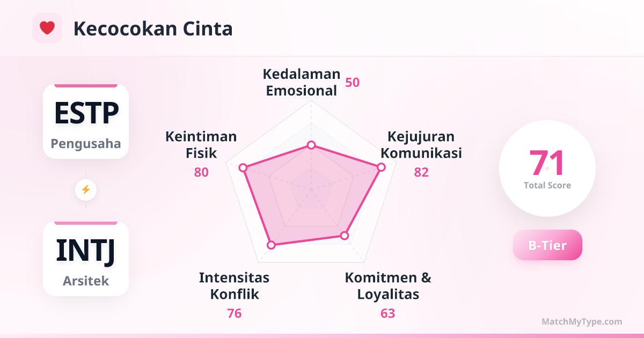Select the Komitmen & Loyalitas label
Screen dimensions: 644x338
388,286
